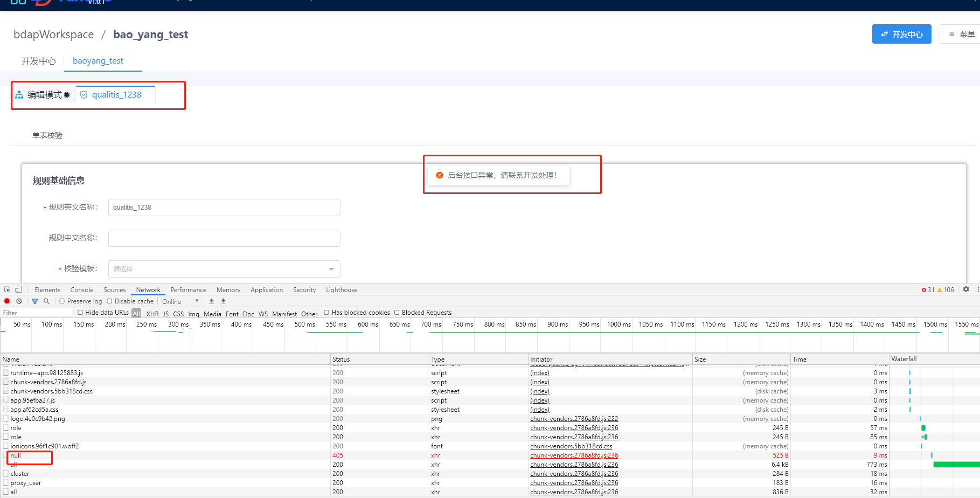Open the chunk-vendors.2786a8fd.js:236 initiator link
980x498 pixels.
(x=573, y=428)
